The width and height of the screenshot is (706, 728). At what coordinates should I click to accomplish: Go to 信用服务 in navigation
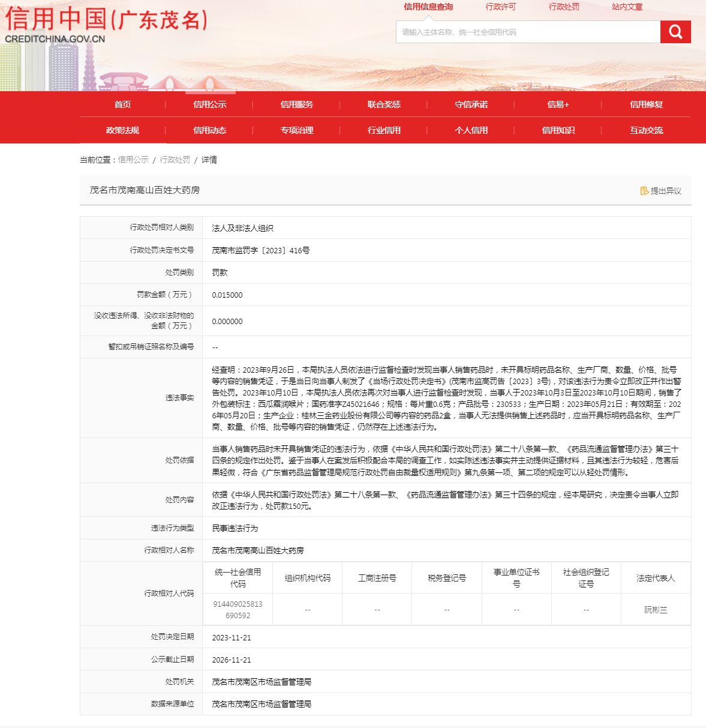pyautogui.click(x=296, y=104)
